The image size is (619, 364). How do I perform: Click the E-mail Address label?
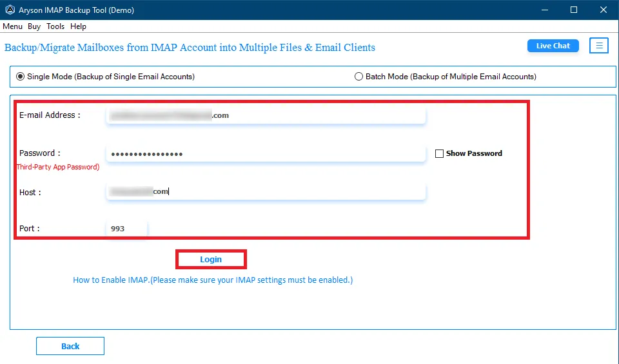coord(50,115)
